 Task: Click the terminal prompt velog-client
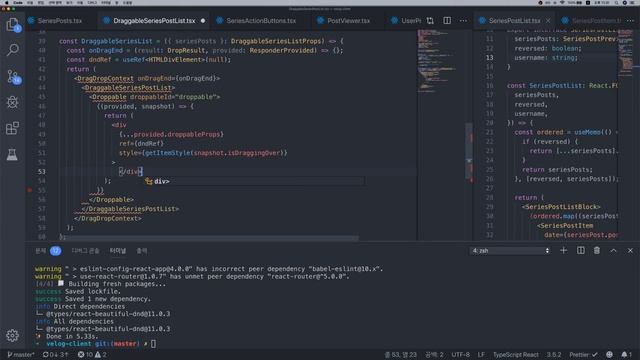[69, 344]
